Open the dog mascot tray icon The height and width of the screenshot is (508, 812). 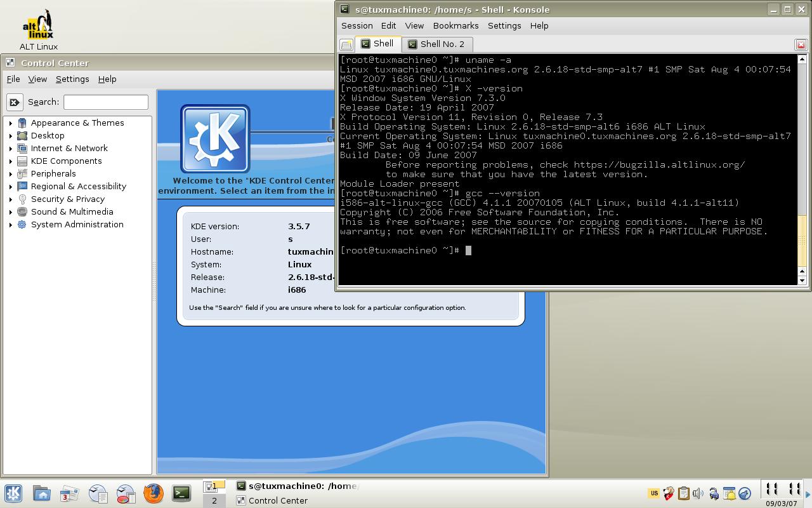tap(668, 493)
